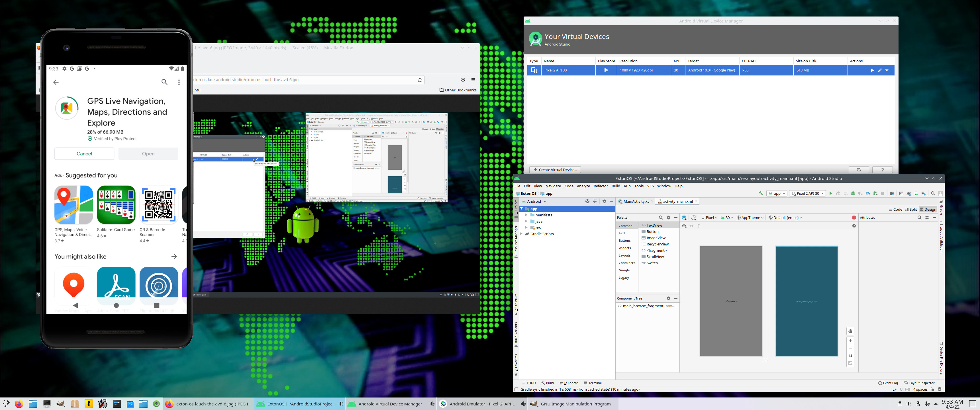
Task: Expand the manifests folder
Action: pyautogui.click(x=526, y=215)
